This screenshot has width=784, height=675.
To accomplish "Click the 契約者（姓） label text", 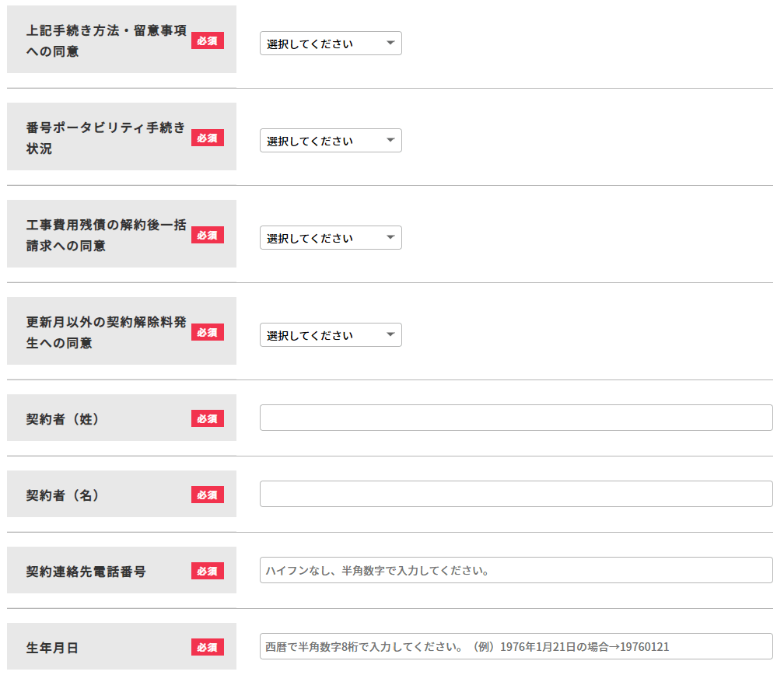I will (x=63, y=419).
